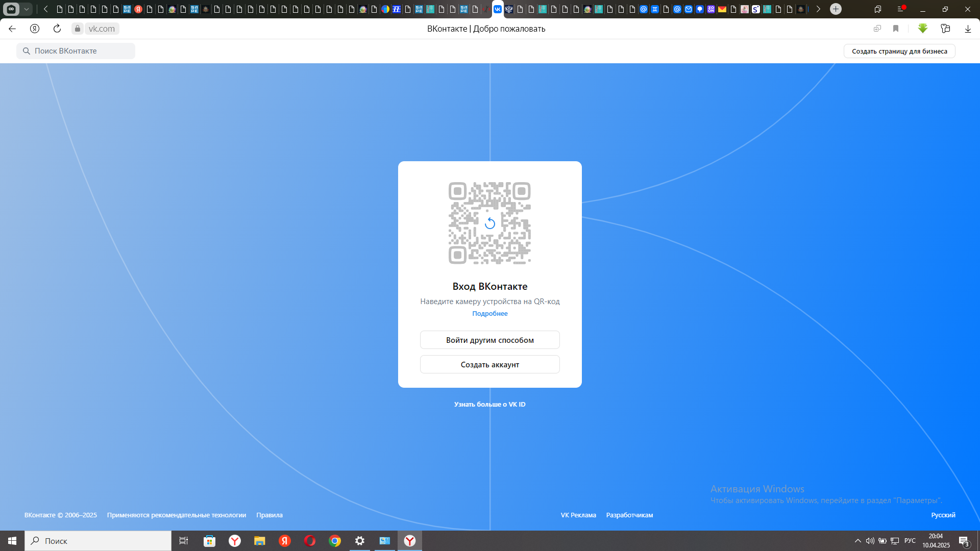980x551 pixels.
Task: Show hidden tray icons chevron
Action: (x=858, y=541)
